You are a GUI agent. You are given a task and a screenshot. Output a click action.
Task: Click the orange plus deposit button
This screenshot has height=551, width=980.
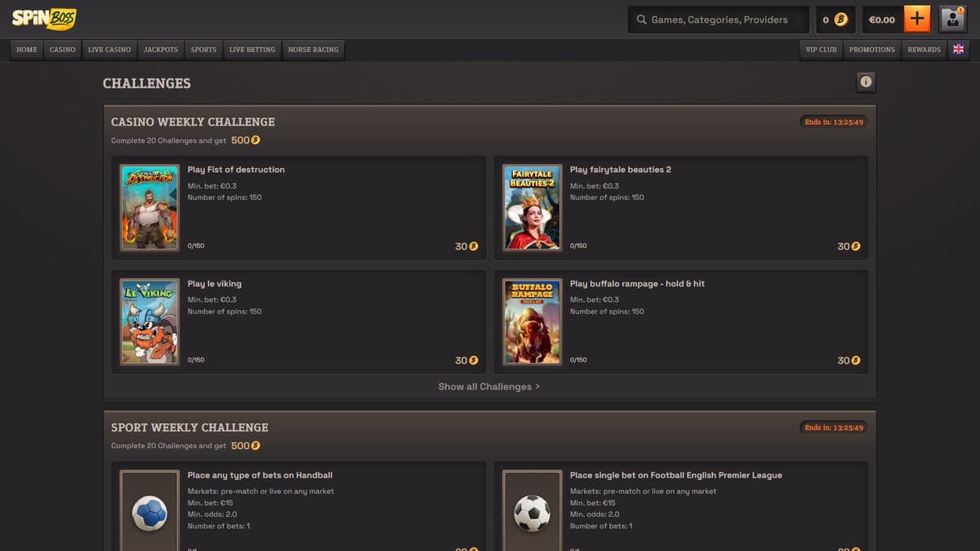click(917, 20)
